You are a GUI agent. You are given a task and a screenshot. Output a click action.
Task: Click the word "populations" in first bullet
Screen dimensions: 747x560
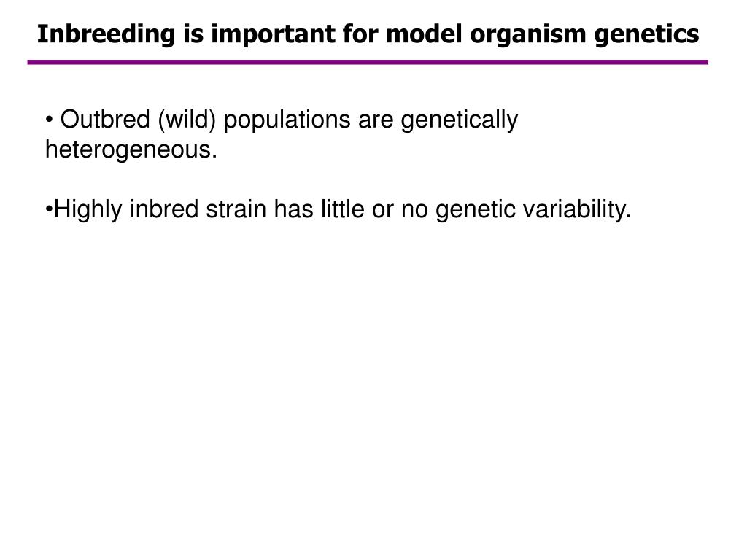click(x=287, y=120)
